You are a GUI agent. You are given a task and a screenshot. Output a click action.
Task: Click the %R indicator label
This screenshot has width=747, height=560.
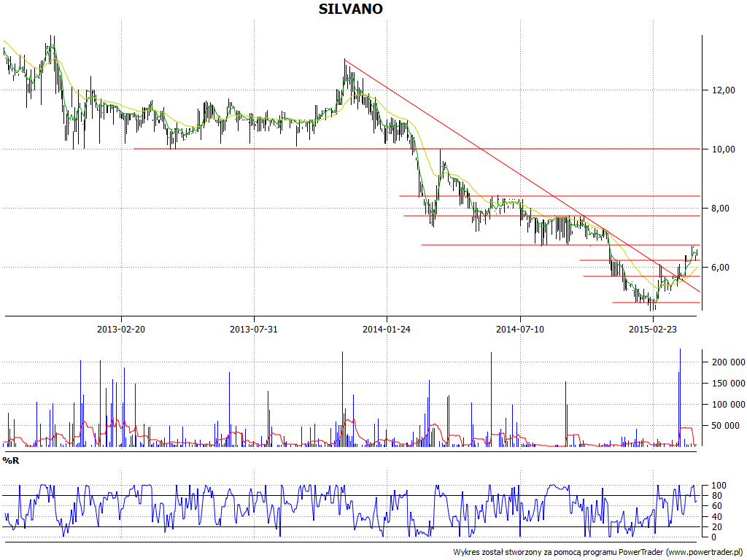tap(11, 461)
